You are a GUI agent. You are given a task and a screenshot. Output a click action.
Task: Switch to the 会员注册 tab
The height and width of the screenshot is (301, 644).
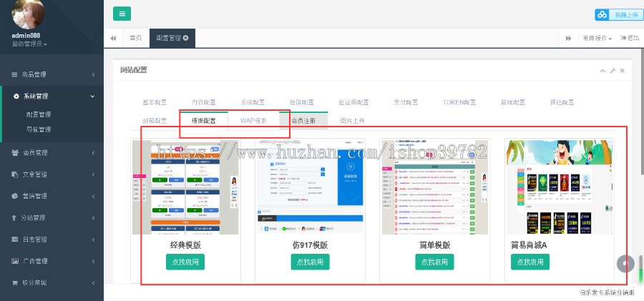click(x=303, y=121)
